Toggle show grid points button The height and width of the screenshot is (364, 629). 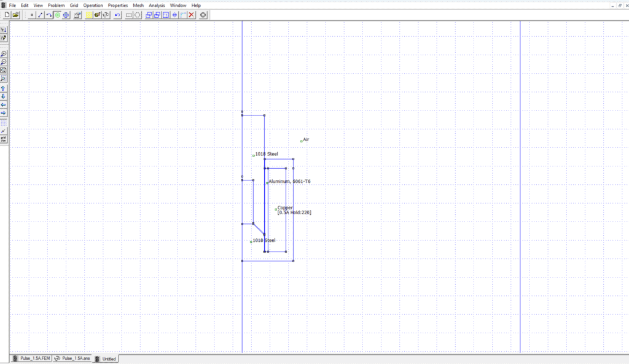click(x=4, y=123)
